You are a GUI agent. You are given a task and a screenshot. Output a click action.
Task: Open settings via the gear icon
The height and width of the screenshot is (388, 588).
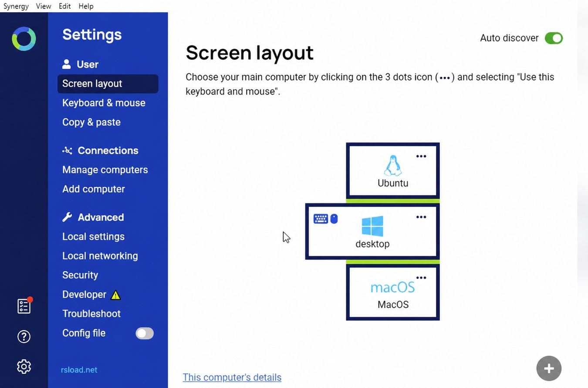click(24, 367)
